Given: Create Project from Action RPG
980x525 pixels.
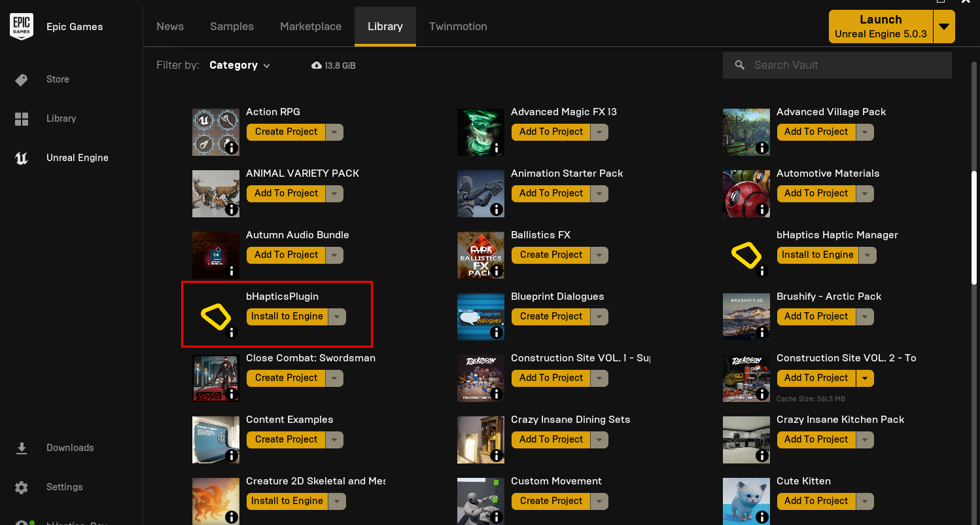Looking at the screenshot, I should tap(287, 132).
